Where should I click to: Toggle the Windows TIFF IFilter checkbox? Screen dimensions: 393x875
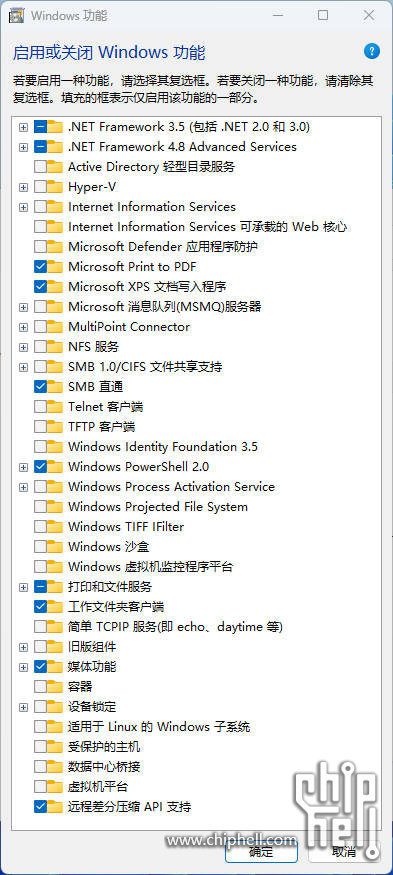[x=40, y=527]
